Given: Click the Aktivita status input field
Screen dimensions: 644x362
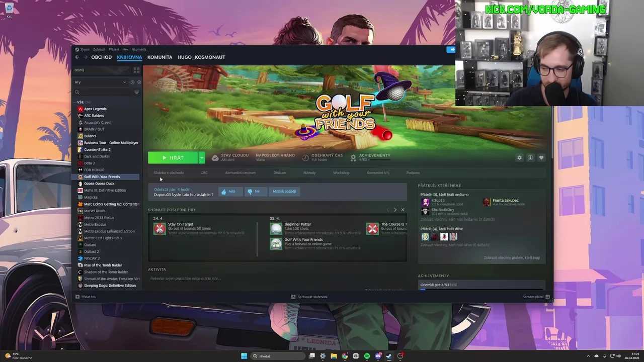Looking at the screenshot, I should tap(277, 278).
